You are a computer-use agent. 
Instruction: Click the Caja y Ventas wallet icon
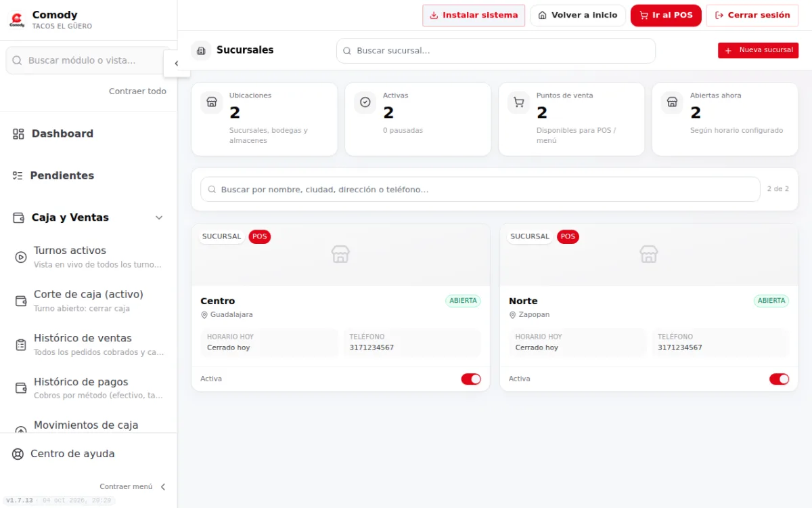[x=18, y=217]
